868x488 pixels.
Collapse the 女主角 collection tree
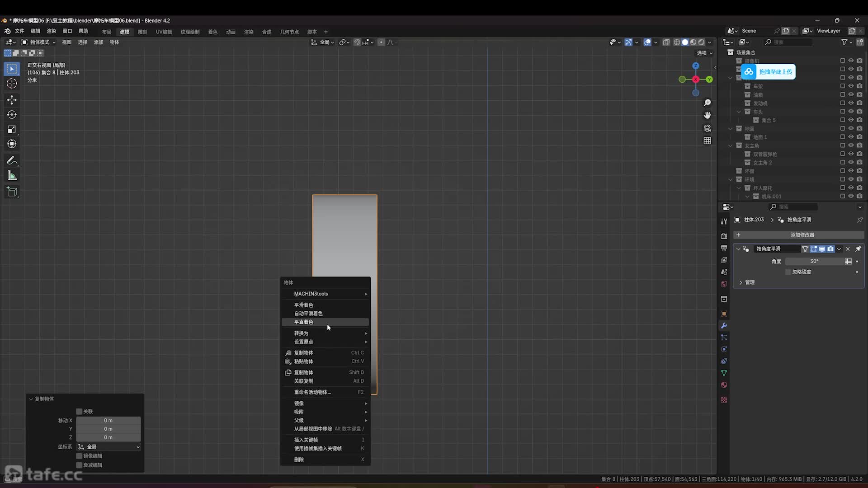(x=730, y=145)
